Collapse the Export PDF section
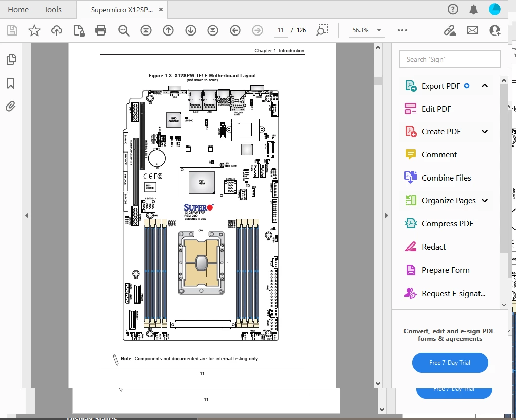 (x=485, y=86)
